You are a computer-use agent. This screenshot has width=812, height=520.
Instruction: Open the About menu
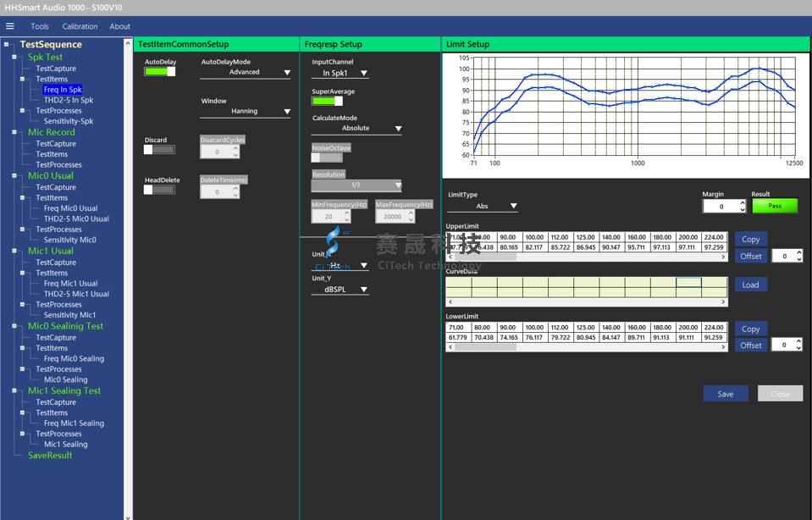click(119, 26)
